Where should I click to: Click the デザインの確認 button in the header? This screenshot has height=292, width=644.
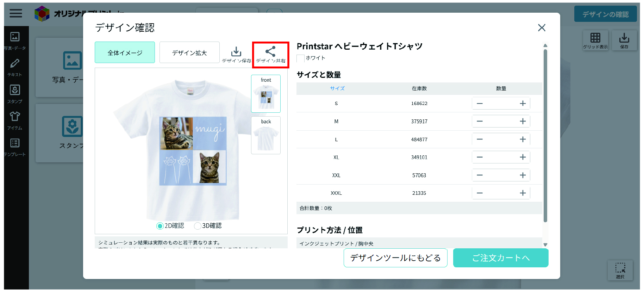click(x=605, y=14)
